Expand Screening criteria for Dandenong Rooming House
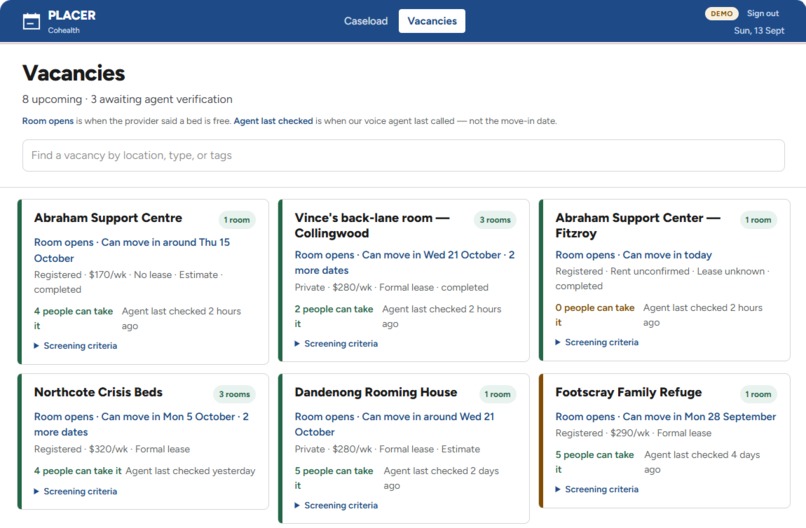The image size is (806, 528). click(336, 505)
